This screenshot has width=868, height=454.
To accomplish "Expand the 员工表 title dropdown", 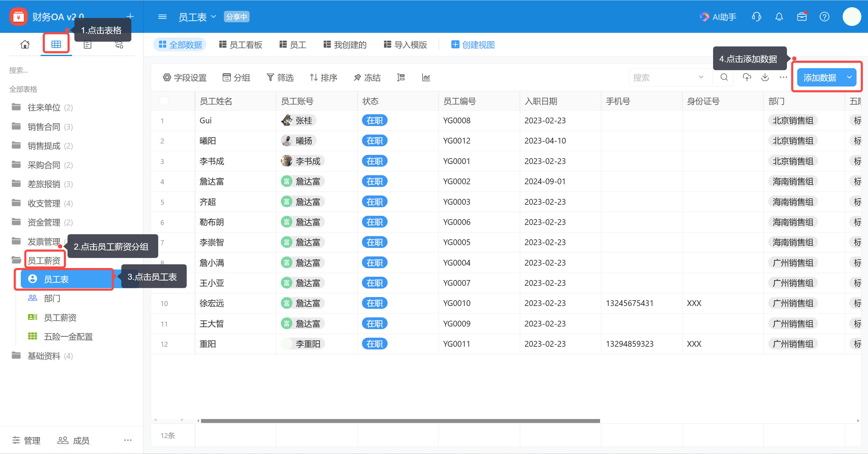I will point(213,17).
